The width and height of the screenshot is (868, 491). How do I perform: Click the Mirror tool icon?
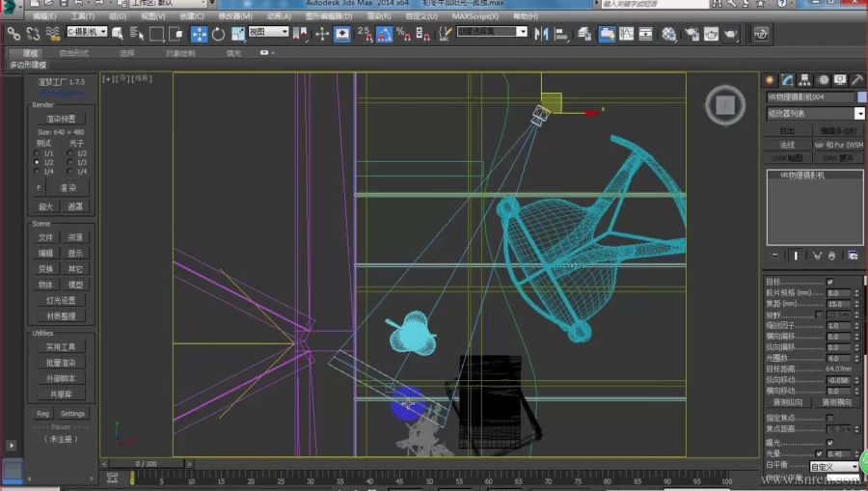click(540, 34)
